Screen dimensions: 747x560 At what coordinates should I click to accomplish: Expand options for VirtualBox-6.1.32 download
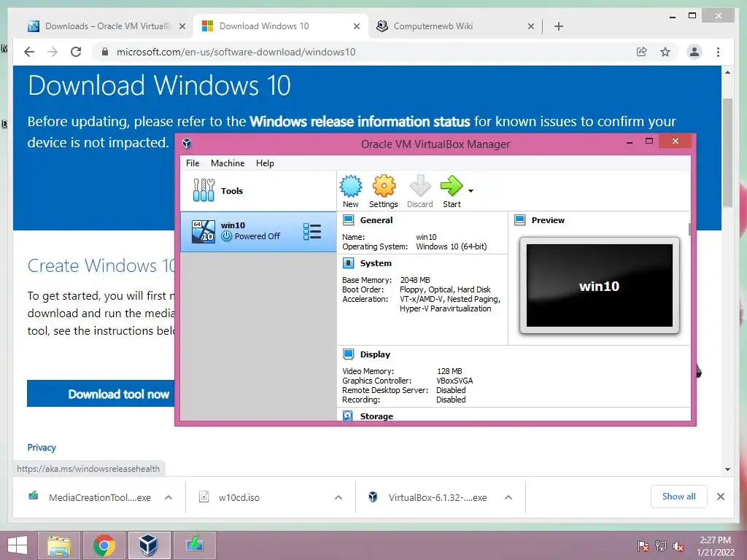(508, 497)
